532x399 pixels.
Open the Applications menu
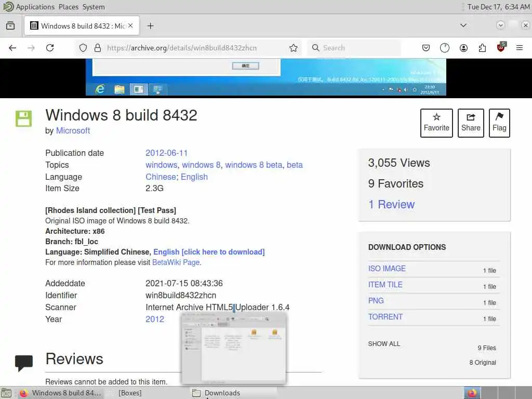(x=35, y=7)
